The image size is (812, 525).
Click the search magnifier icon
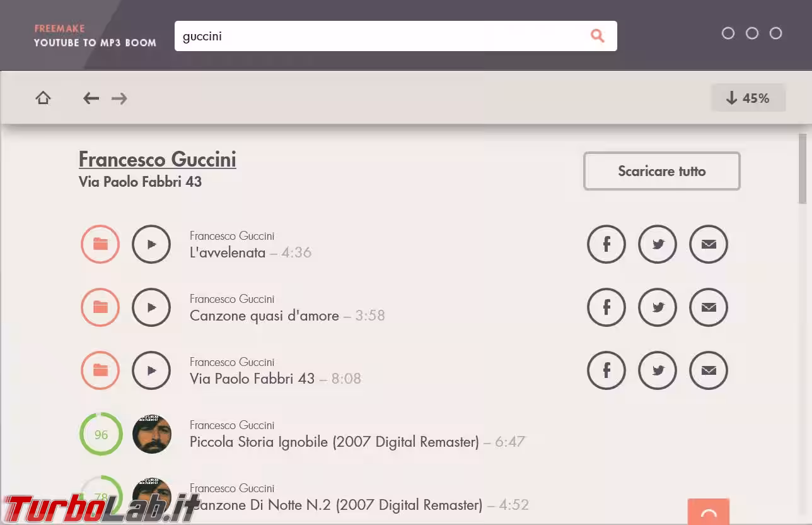click(x=597, y=36)
